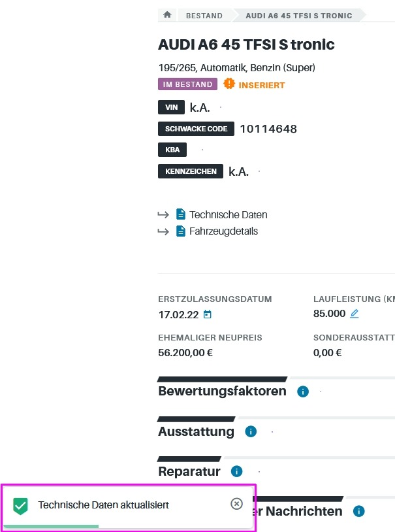395x532 pixels.
Task: Click the orange Inseriert warning badge icon
Action: (229, 84)
